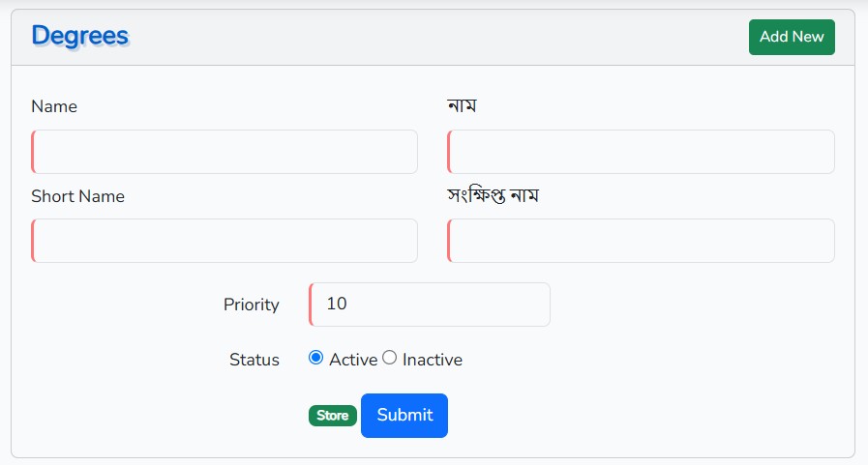Click the নাম text input box

(x=641, y=152)
